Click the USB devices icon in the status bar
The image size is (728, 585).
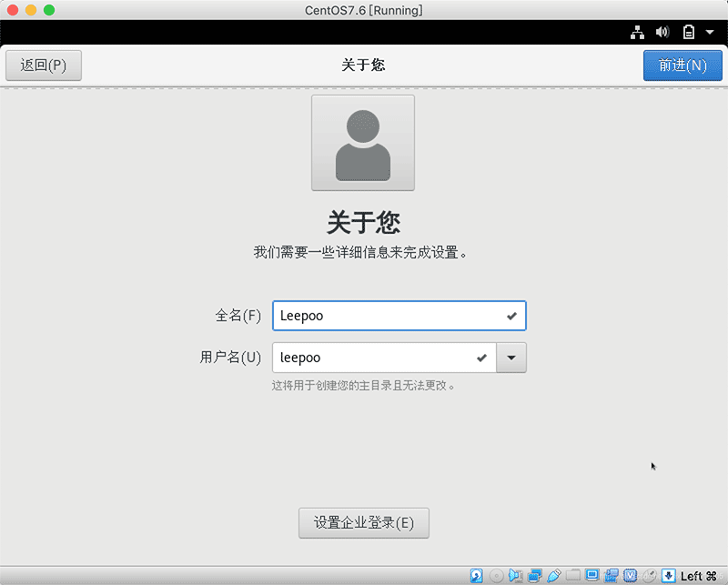click(552, 575)
